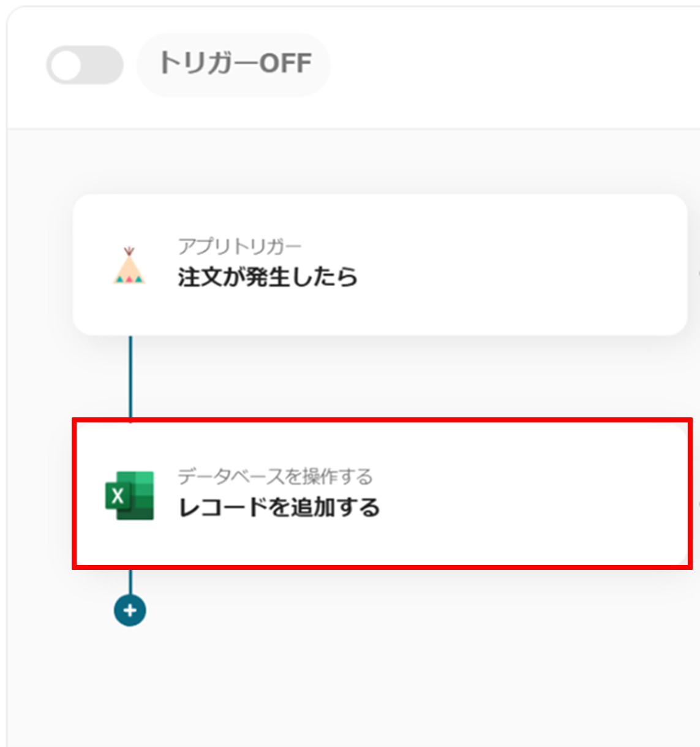Click the blank canvas gap between the two cards

(398, 377)
